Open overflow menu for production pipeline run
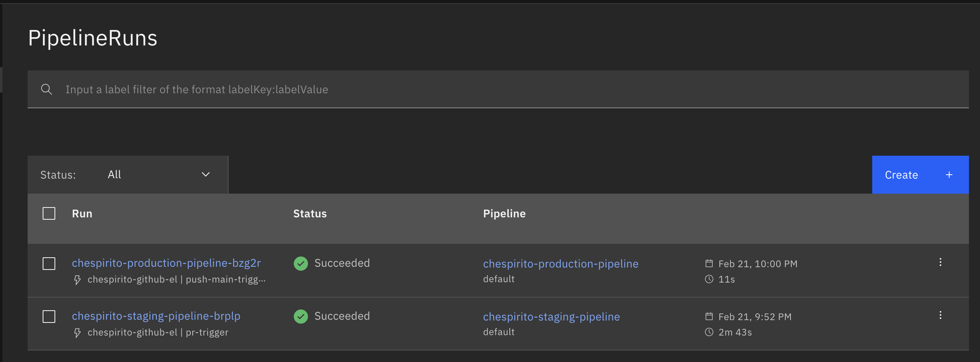This screenshot has width=980, height=362. 940,262
